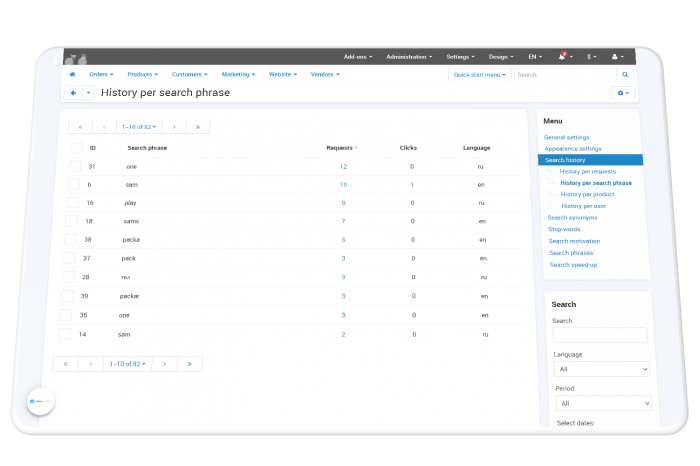Open the currency dollar selector
Image resolution: width=700 pixels, height=466 pixels.
[x=591, y=57]
